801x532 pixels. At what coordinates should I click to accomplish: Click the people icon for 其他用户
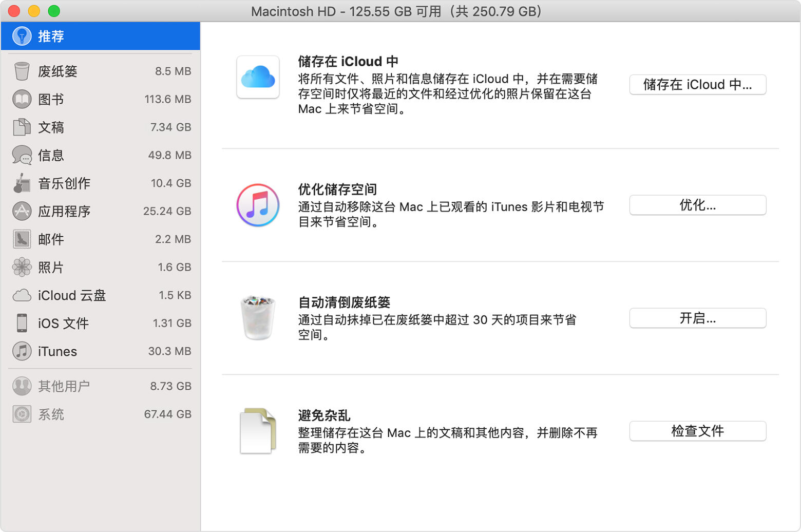pyautogui.click(x=22, y=386)
